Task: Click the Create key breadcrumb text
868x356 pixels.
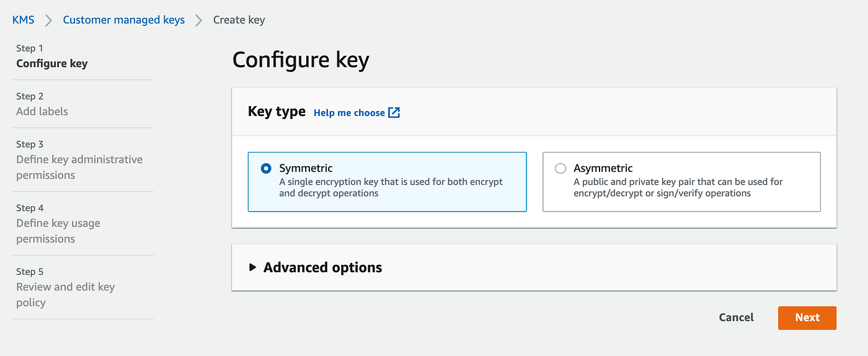Action: pos(239,20)
